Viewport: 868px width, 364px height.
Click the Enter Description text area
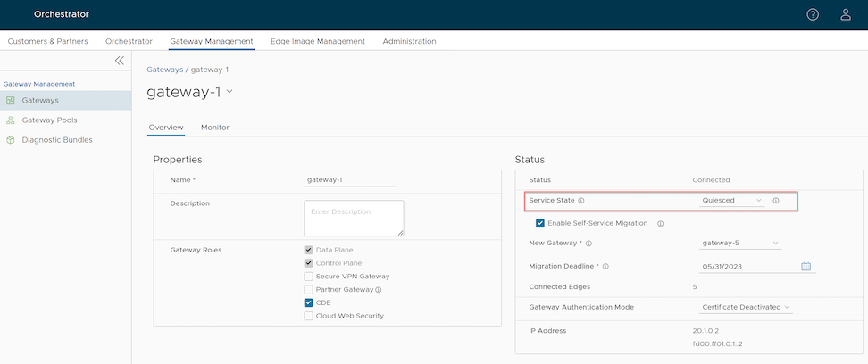pyautogui.click(x=354, y=218)
